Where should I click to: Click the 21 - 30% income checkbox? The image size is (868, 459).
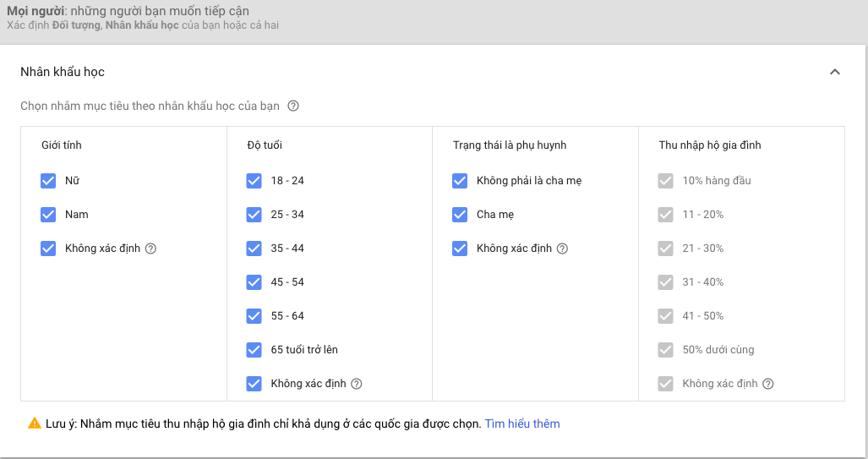(665, 249)
